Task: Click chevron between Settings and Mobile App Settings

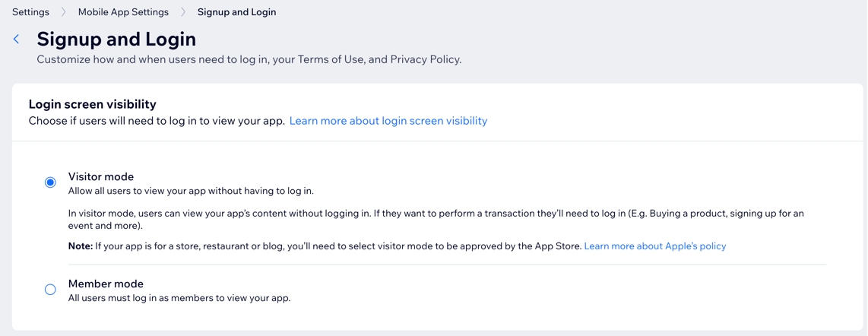Action: pyautogui.click(x=64, y=12)
